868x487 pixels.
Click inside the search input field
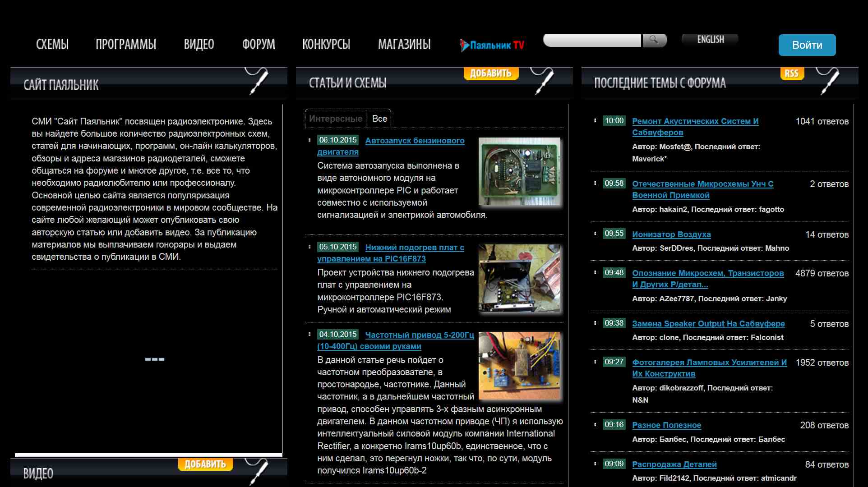(x=591, y=40)
